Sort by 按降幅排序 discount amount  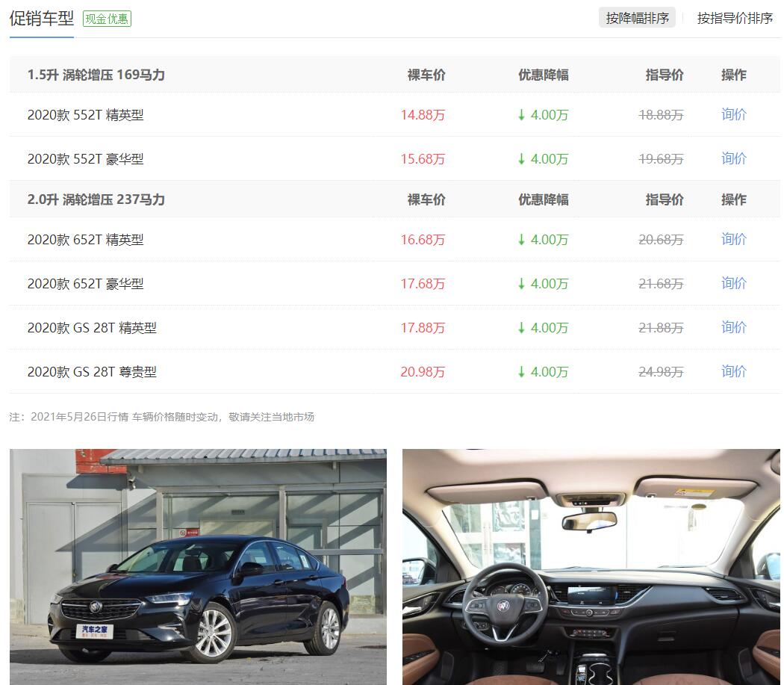(637, 18)
